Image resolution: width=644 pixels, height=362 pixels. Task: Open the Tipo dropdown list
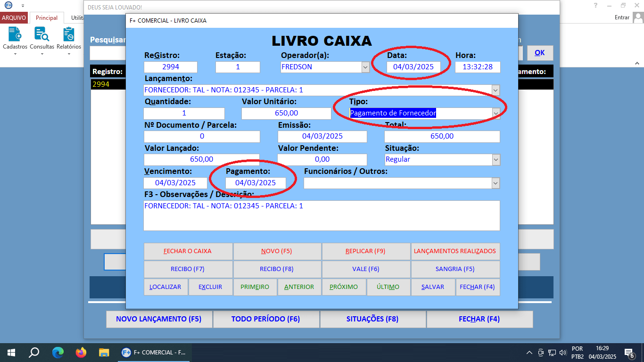[x=495, y=113]
